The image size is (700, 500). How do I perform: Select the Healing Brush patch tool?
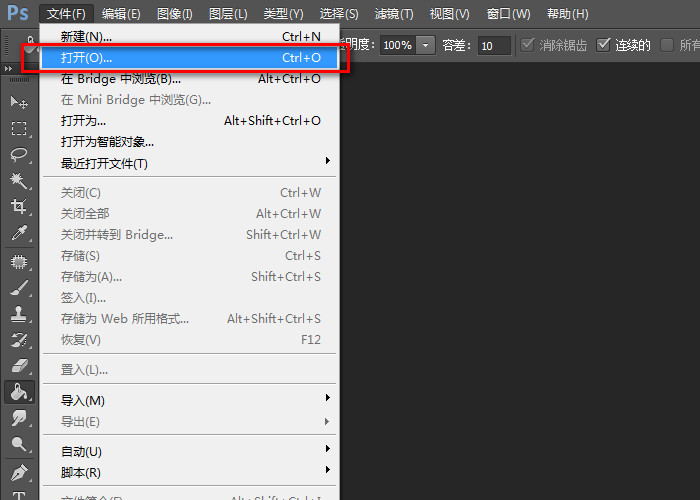pos(19,262)
